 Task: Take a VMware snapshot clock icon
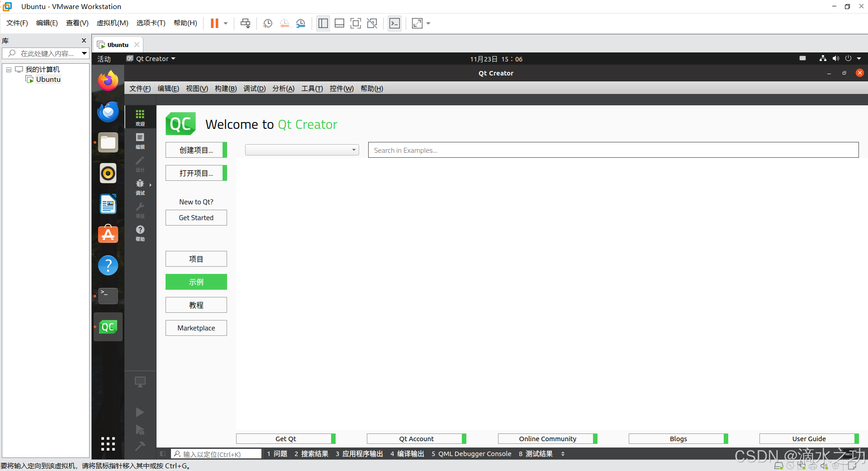(x=268, y=23)
